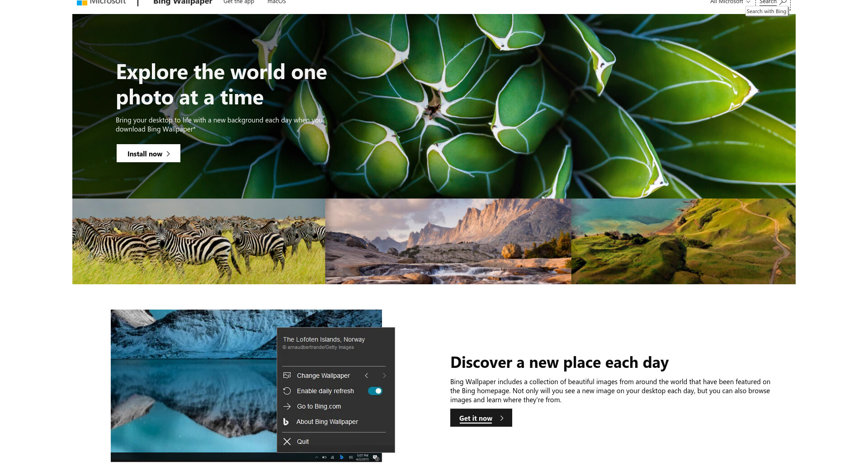Select the macOS navigation link
This screenshot has height=470, width=868.
pyautogui.click(x=277, y=2)
